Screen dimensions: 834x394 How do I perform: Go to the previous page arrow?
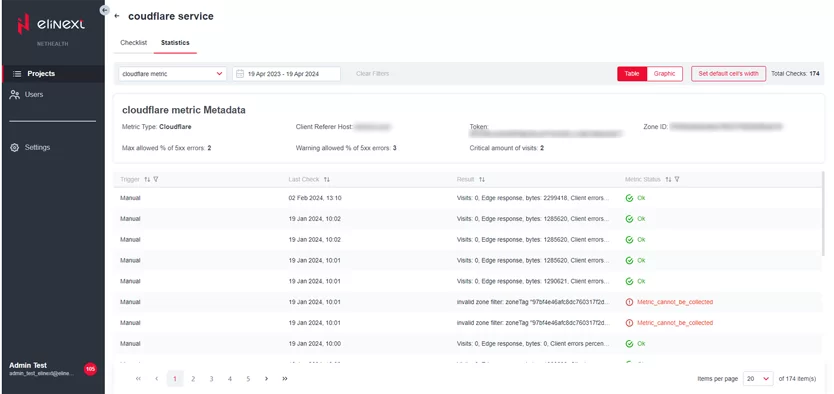(157, 379)
